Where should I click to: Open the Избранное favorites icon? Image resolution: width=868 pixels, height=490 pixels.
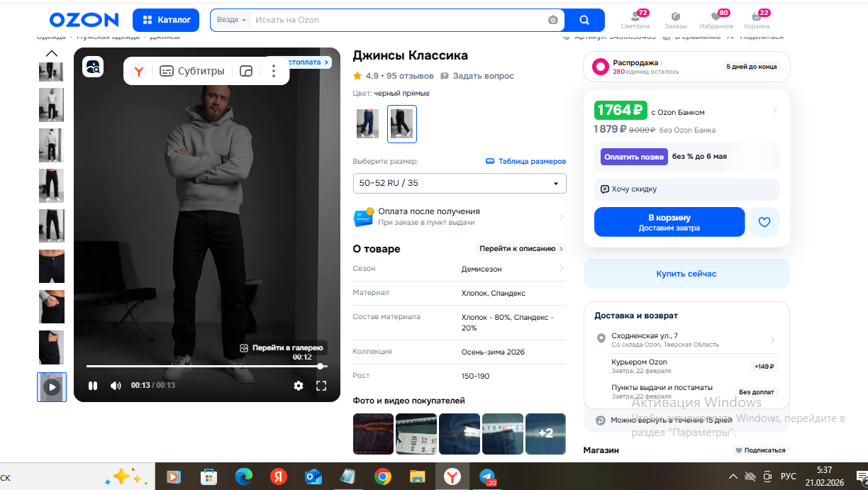(x=716, y=19)
